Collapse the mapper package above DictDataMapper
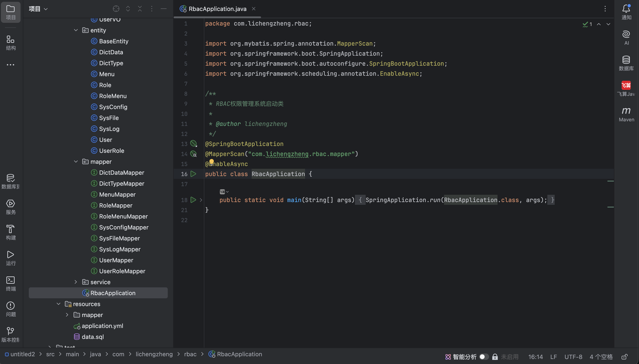The height and width of the screenshot is (364, 639). click(76, 162)
